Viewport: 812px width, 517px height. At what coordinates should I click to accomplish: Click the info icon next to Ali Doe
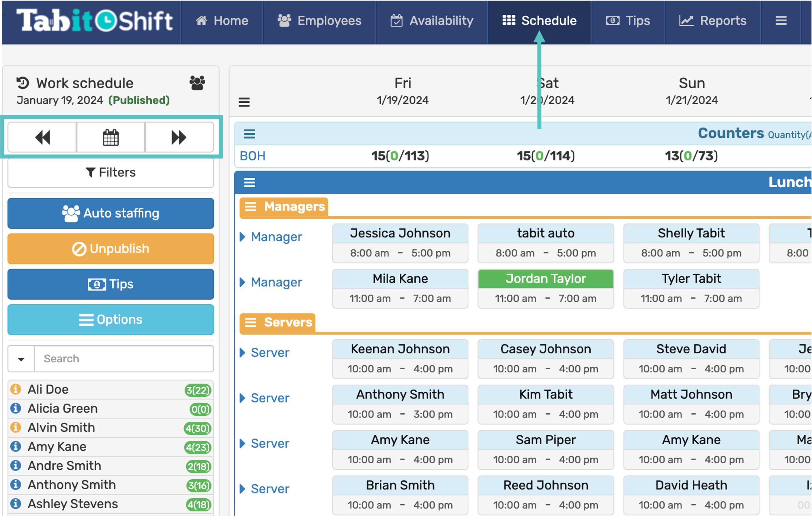click(16, 389)
